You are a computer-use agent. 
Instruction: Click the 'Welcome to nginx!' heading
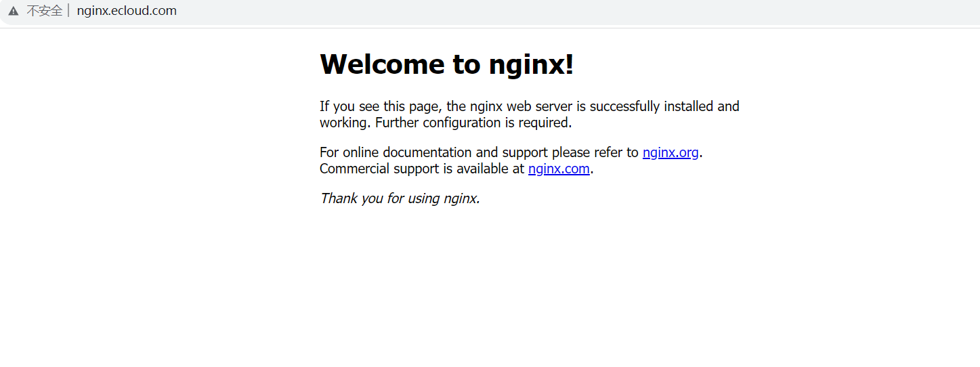447,64
